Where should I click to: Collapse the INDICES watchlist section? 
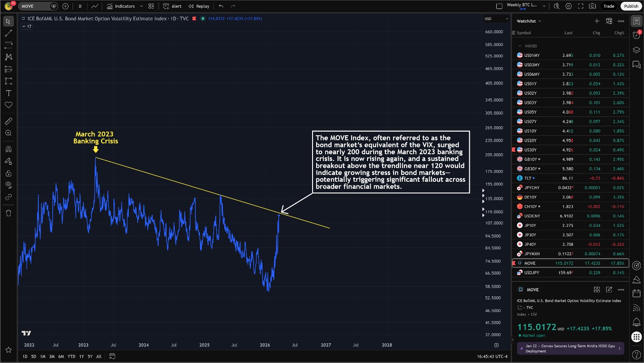[519, 46]
